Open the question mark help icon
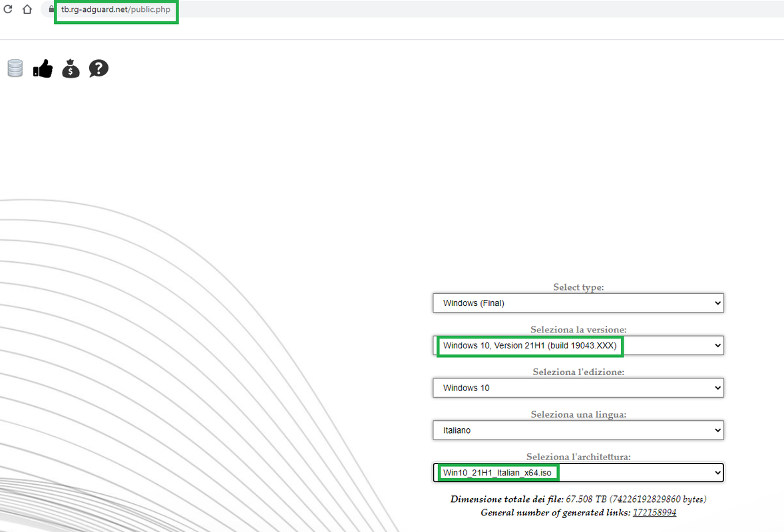Image resolution: width=784 pixels, height=532 pixels. 98,68
